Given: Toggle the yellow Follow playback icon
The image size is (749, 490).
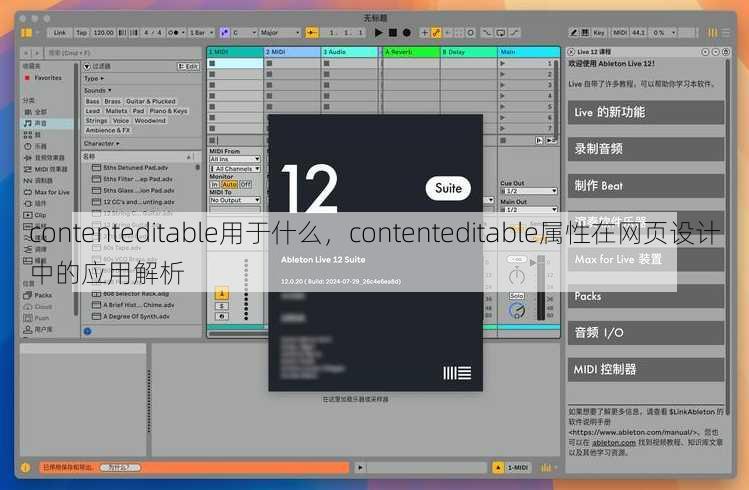Looking at the screenshot, I should point(312,32).
